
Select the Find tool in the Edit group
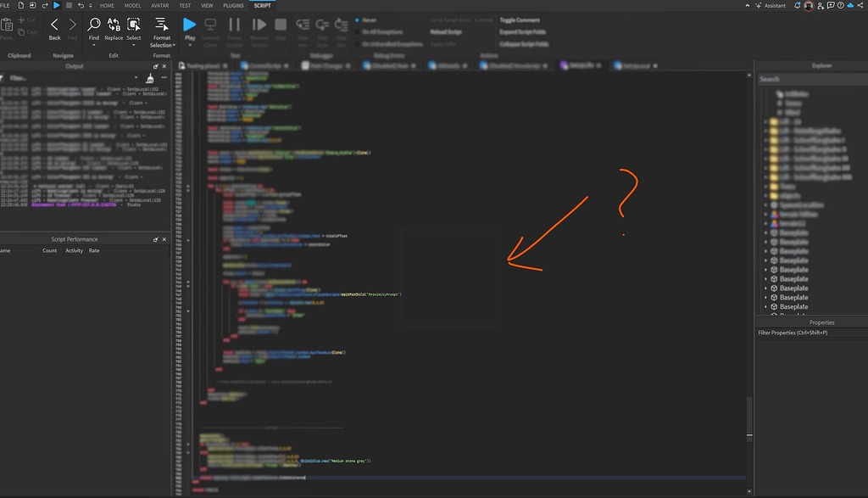[x=93, y=26]
